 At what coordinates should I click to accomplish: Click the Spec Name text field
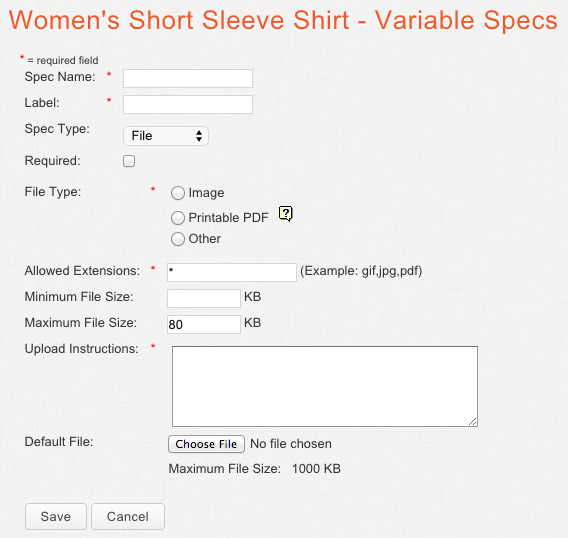188,79
